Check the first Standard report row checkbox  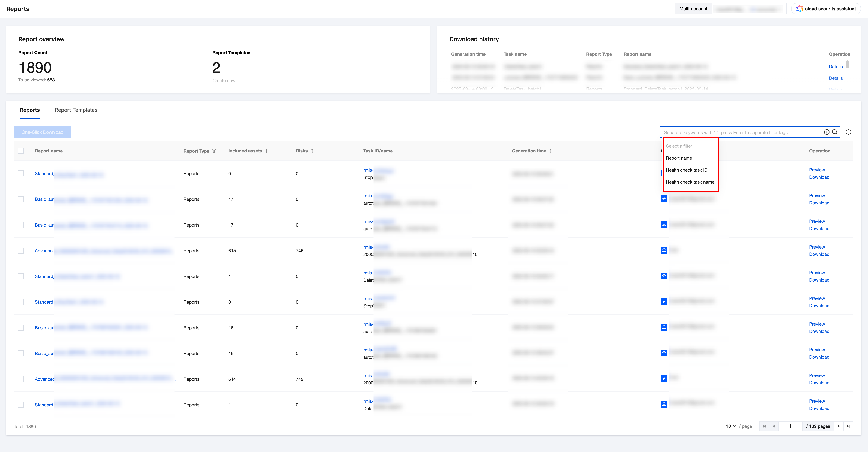tap(21, 174)
